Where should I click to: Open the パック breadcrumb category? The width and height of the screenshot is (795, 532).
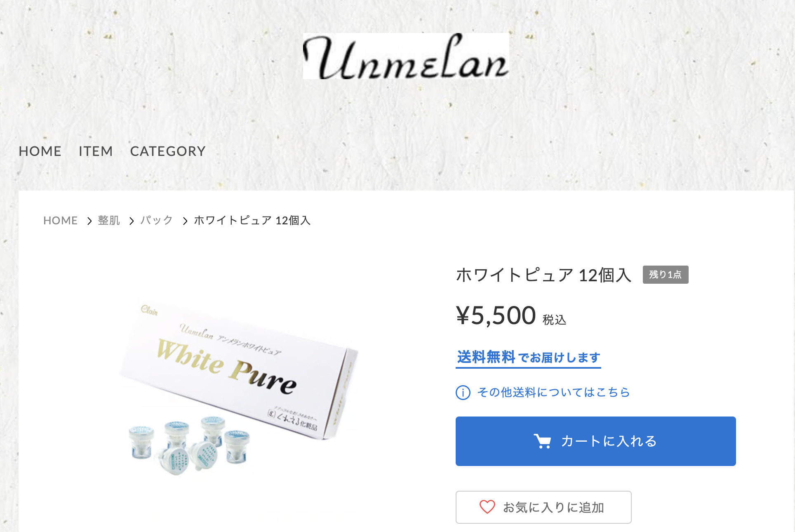(157, 221)
